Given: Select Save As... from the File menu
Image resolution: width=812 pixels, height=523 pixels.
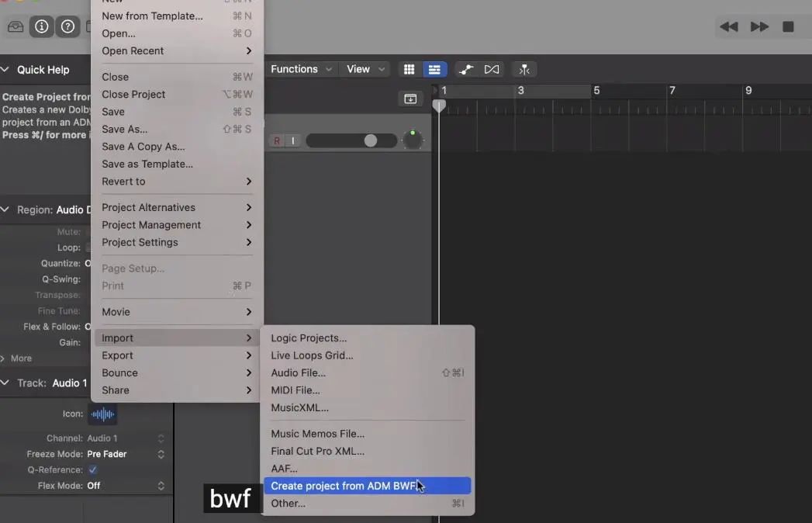Looking at the screenshot, I should [177, 129].
